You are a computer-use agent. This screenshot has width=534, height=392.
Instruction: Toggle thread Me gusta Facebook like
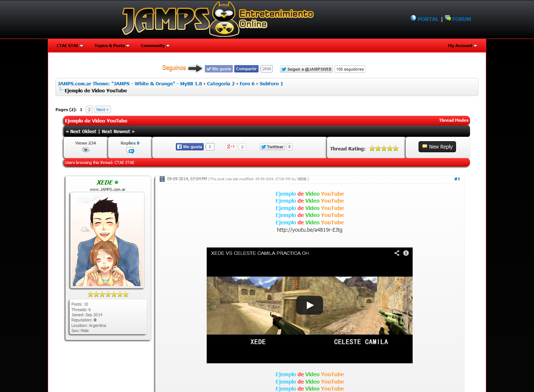click(190, 147)
